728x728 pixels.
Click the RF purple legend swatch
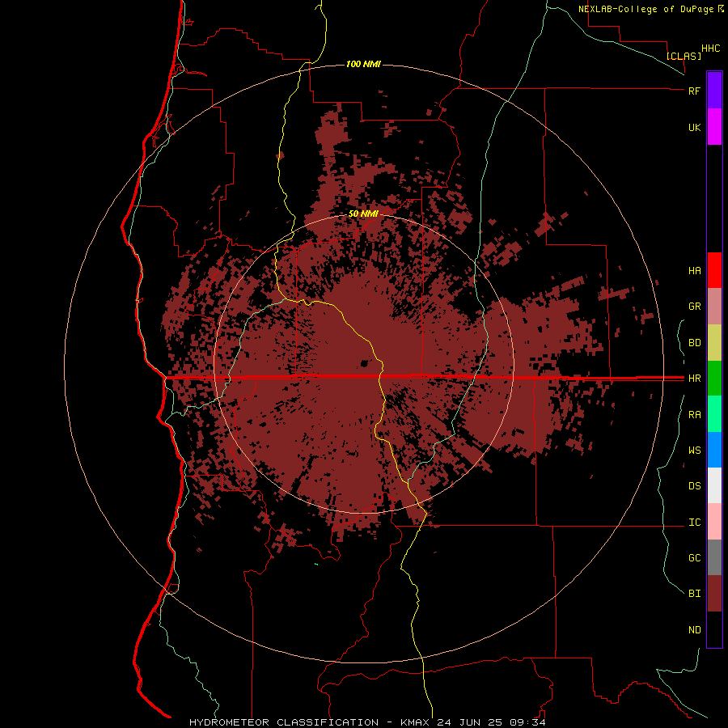point(714,90)
